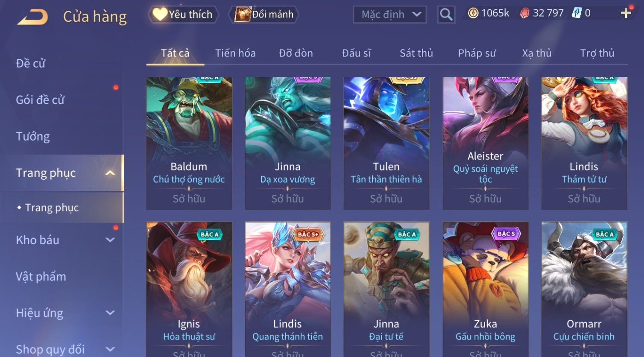Open Zuka Gấu nhồi bông skin card
Viewport: 644px width, 357px height.
486,289
